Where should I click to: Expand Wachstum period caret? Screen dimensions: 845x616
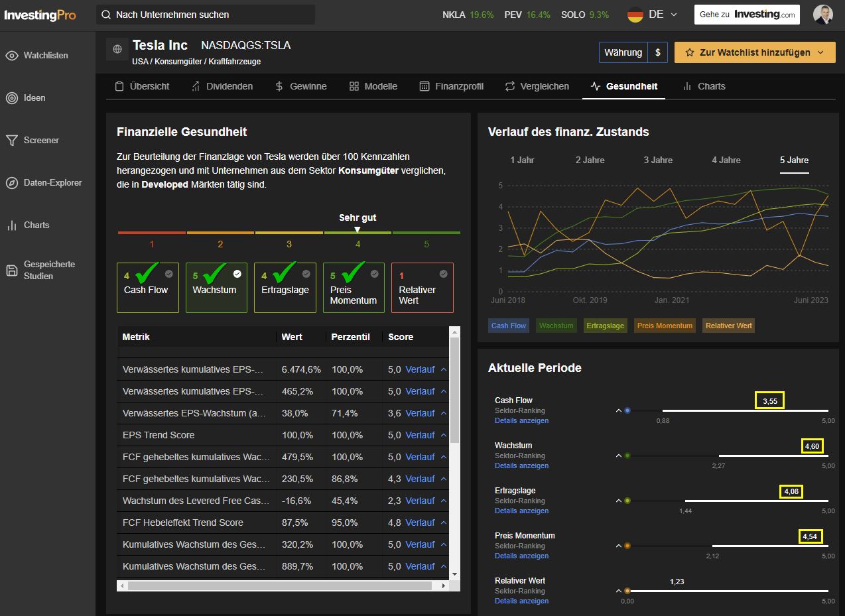coord(619,456)
